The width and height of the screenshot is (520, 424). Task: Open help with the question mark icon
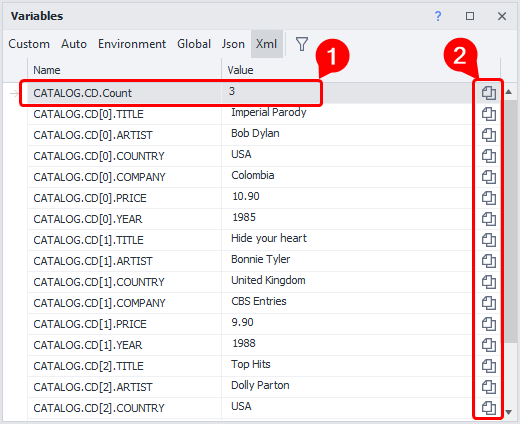click(438, 16)
